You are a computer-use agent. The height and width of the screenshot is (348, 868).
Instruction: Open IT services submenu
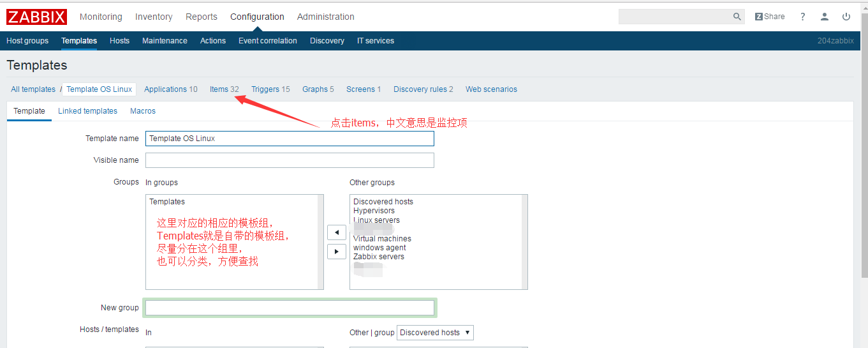[x=376, y=41]
